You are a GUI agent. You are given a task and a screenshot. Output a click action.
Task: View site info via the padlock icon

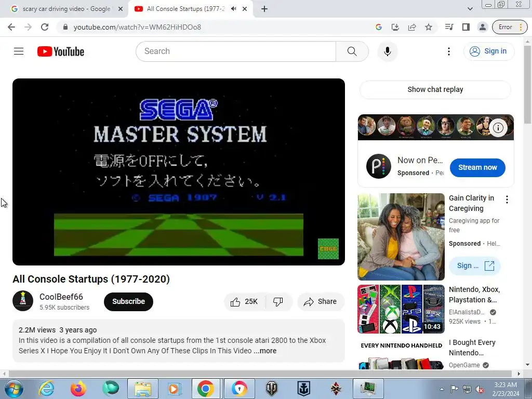click(x=65, y=27)
